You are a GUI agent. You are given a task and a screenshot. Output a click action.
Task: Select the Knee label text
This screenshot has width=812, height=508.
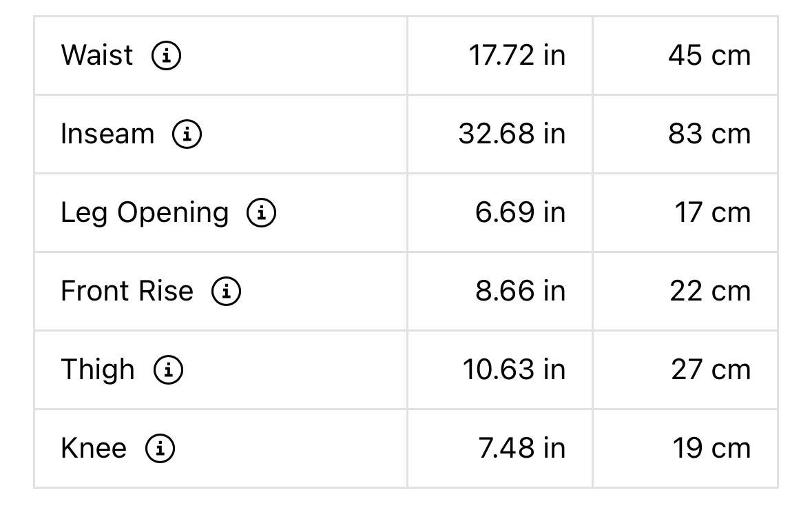pos(94,449)
